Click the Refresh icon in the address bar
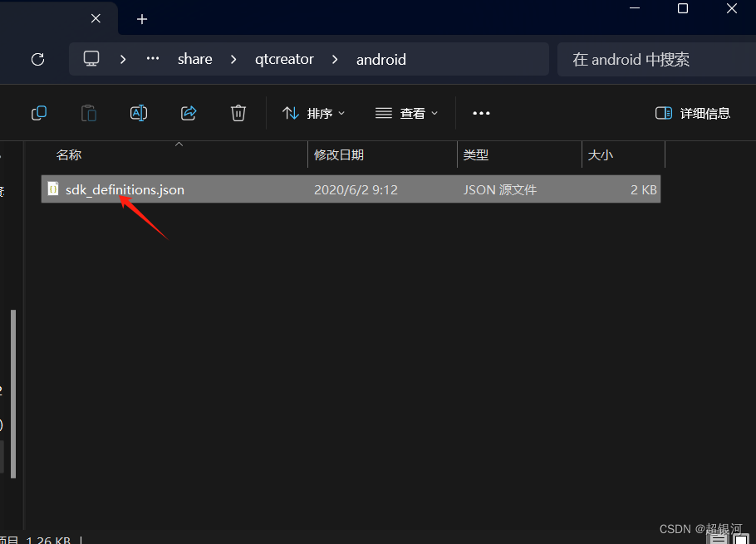756x544 pixels. [x=37, y=59]
